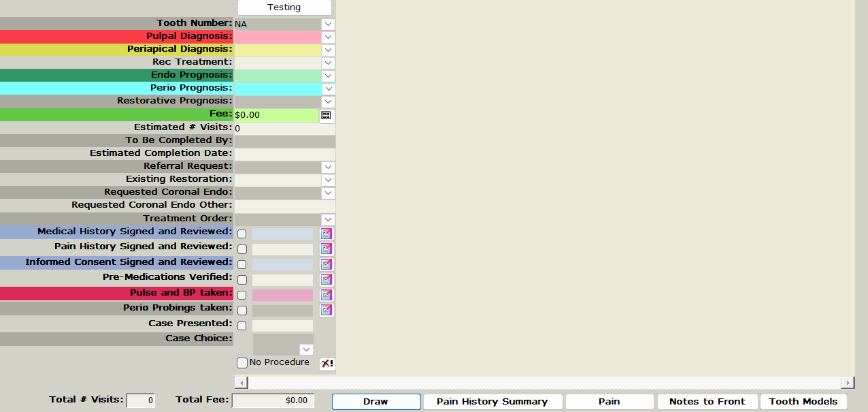Click the horizontal scrollbar right arrow
This screenshot has width=868, height=412.
click(848, 383)
